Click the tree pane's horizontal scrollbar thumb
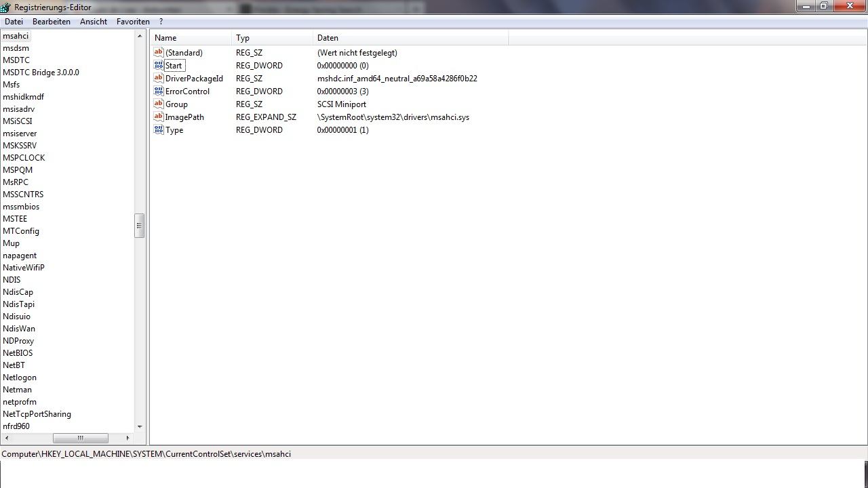 (x=80, y=438)
